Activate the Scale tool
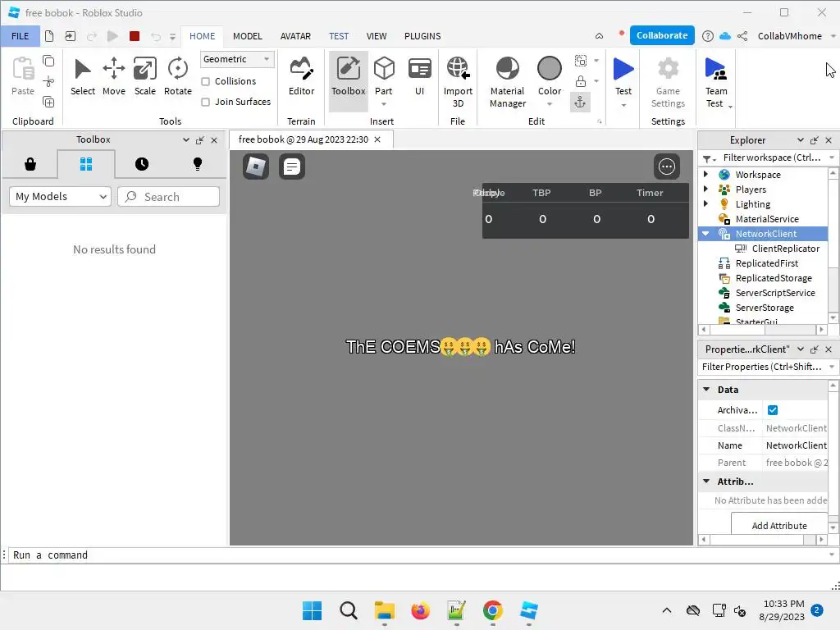The image size is (840, 630). (x=144, y=77)
